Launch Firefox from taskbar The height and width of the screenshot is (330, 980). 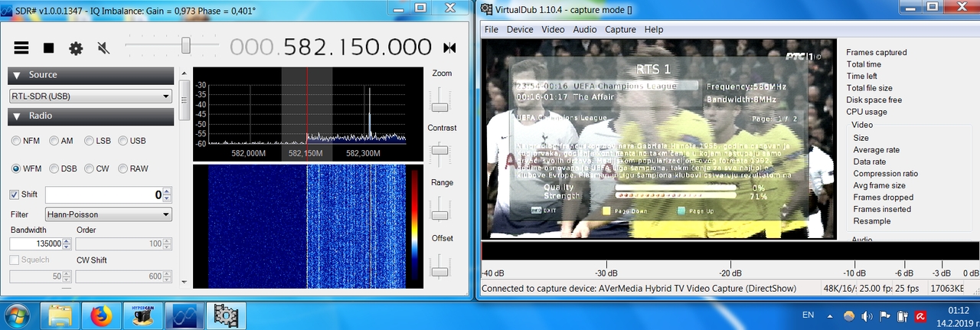tap(101, 315)
